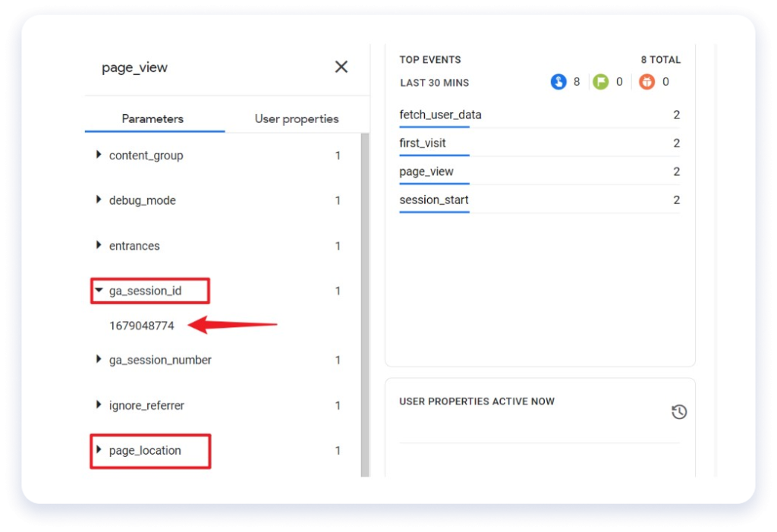This screenshot has width=777, height=532.
Task: Open the session_start event
Action: 433,200
